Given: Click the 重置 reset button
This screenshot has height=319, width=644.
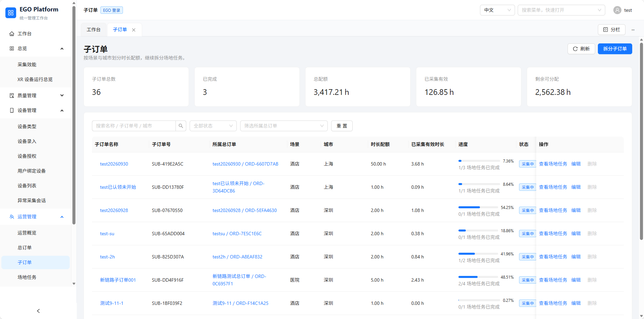Looking at the screenshot, I should [x=342, y=126].
